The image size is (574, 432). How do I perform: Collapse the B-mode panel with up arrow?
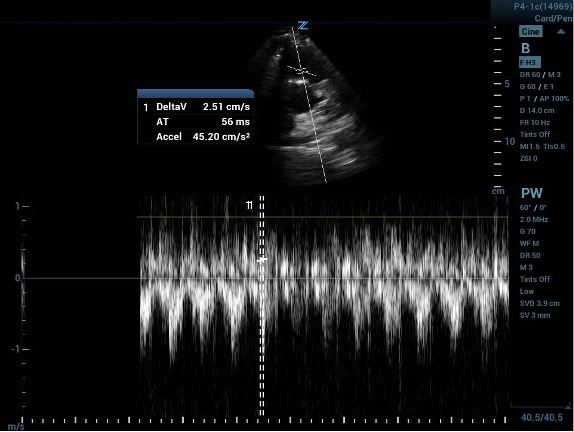pyautogui.click(x=561, y=32)
